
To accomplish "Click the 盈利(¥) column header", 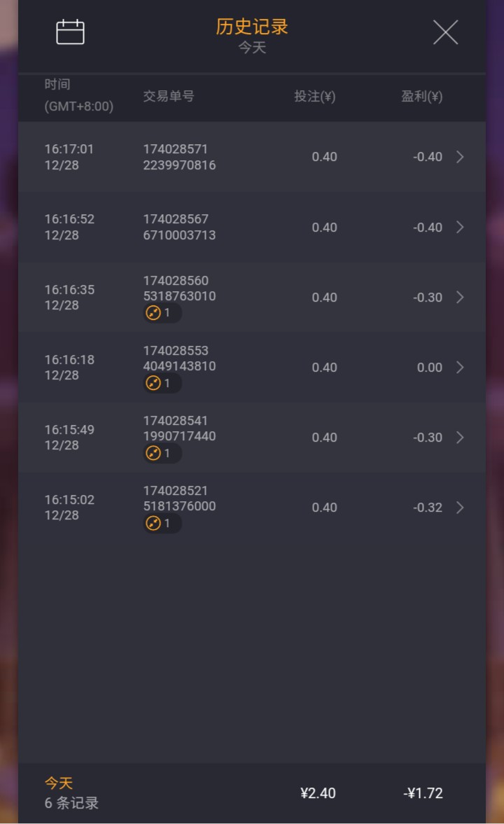I will tap(421, 96).
